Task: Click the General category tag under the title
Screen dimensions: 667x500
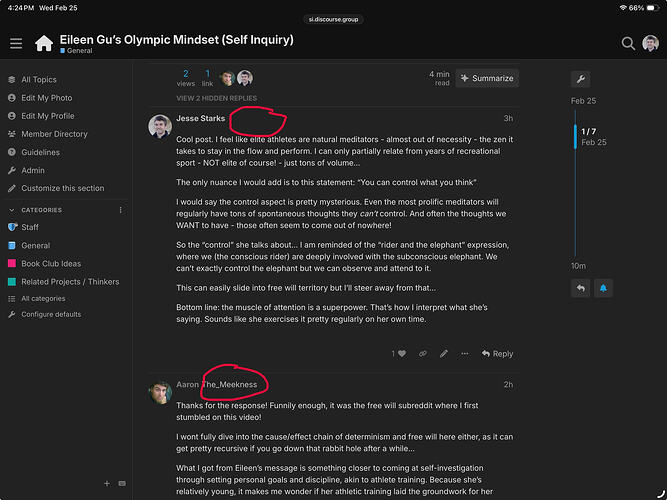Action: 77,51
